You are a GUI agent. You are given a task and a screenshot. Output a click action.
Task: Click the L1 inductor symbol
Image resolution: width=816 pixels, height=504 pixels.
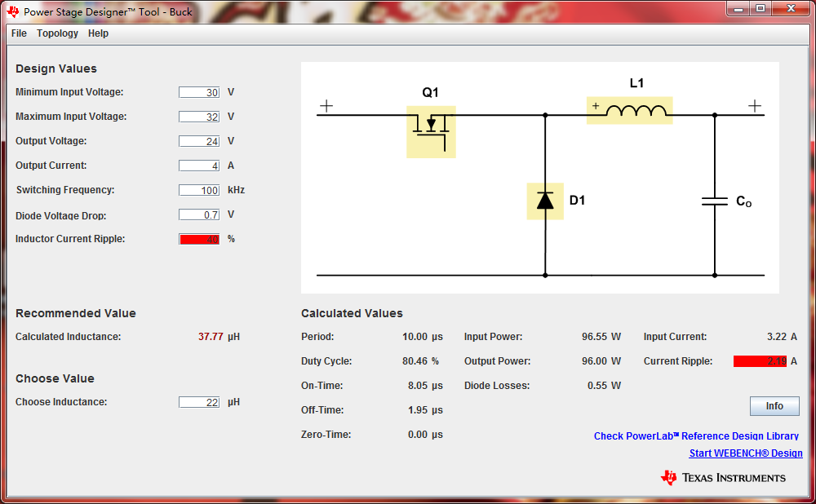(629, 110)
